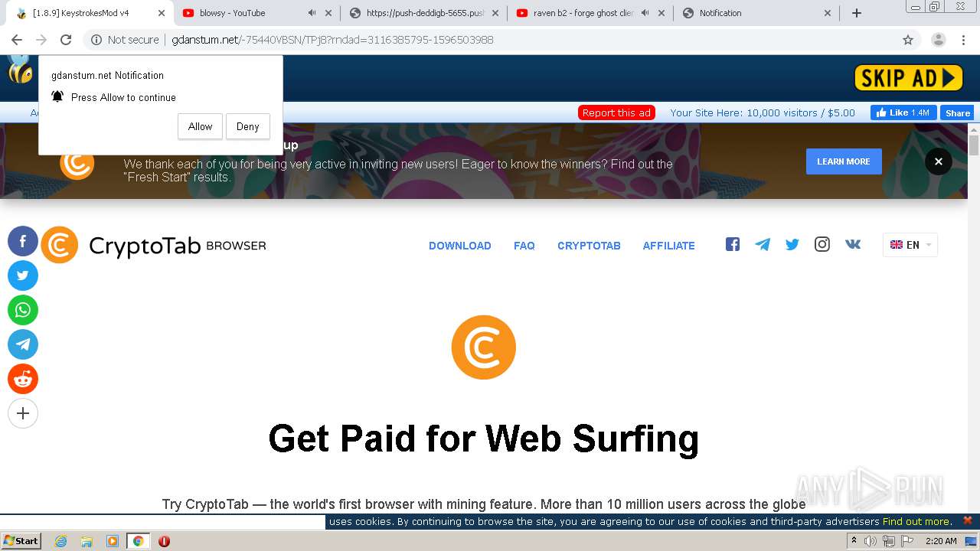Viewport: 980px width, 551px height.
Task: Click the large orange CryptoTab center logo
Action: point(484,347)
